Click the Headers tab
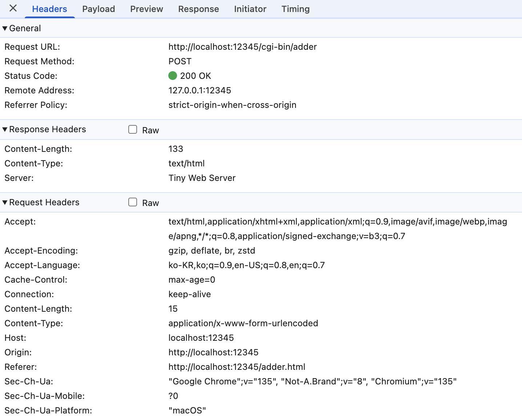Screen dimensions: 522x420 (49, 9)
